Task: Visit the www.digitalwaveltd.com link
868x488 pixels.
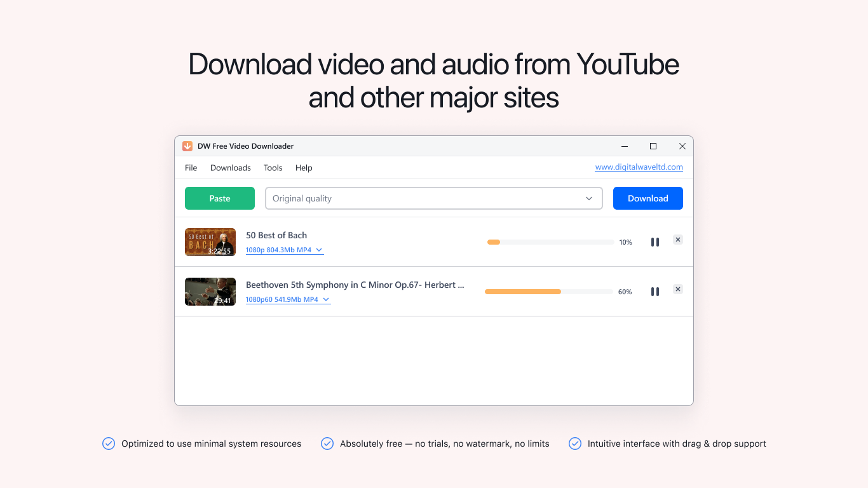Action: point(640,166)
